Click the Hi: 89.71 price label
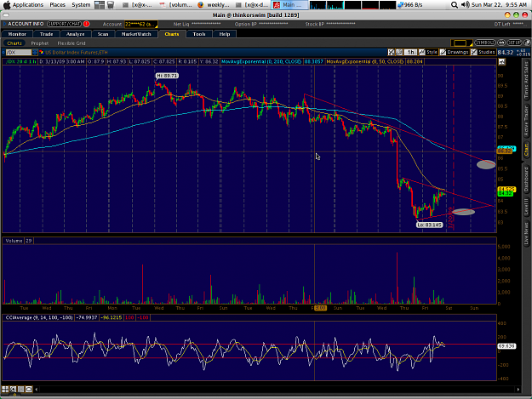The image size is (532, 399). click(x=167, y=76)
